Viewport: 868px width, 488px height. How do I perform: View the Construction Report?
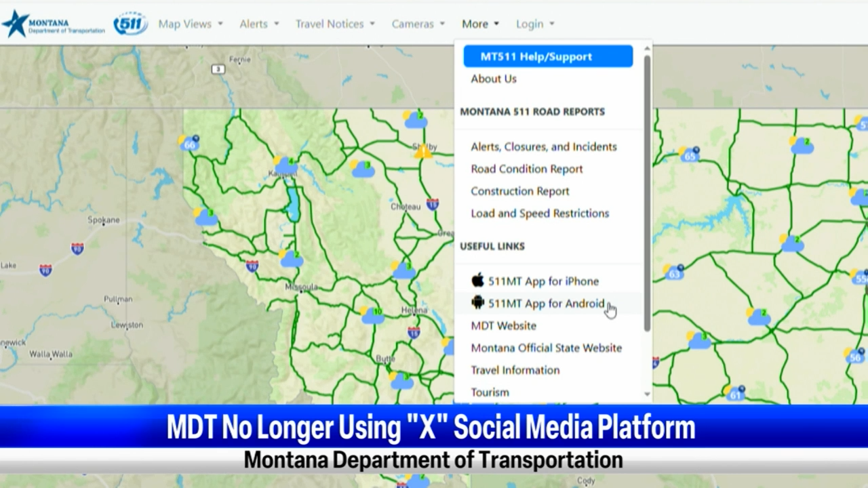[520, 191]
